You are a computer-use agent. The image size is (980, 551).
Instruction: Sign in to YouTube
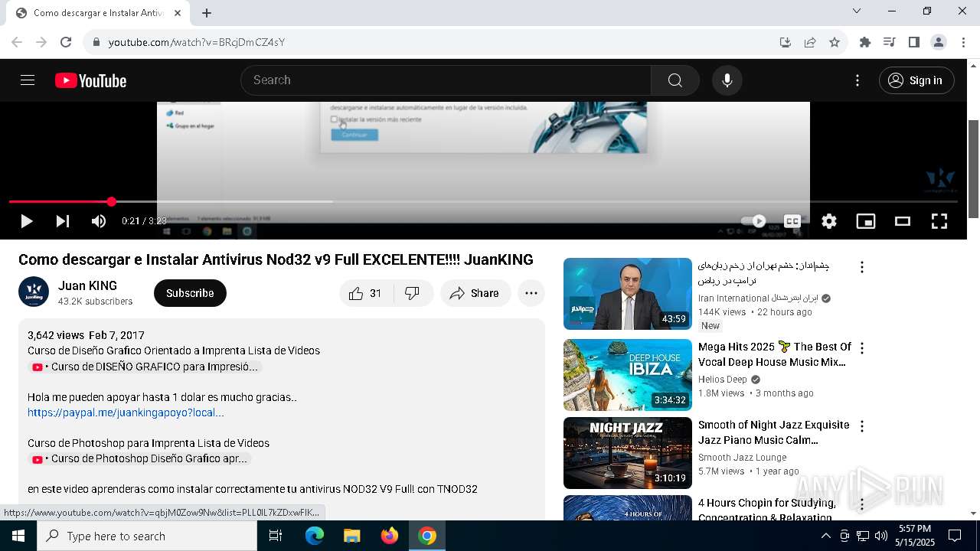pos(916,80)
